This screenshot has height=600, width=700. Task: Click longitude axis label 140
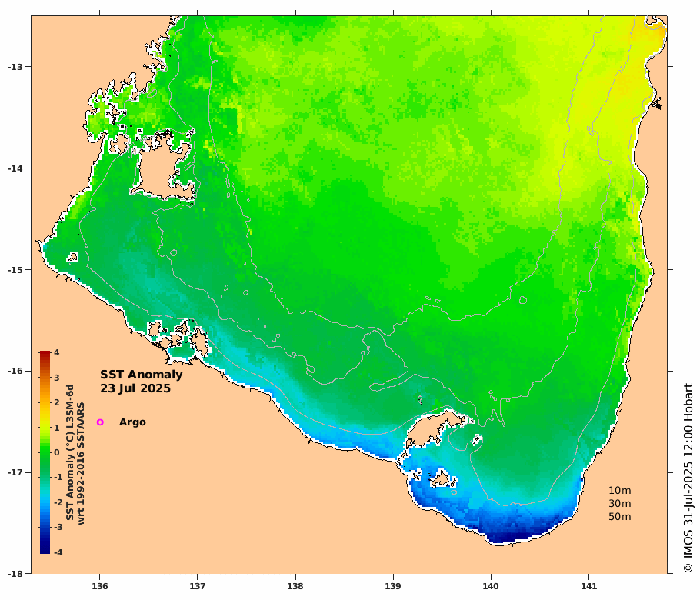pyautogui.click(x=491, y=586)
